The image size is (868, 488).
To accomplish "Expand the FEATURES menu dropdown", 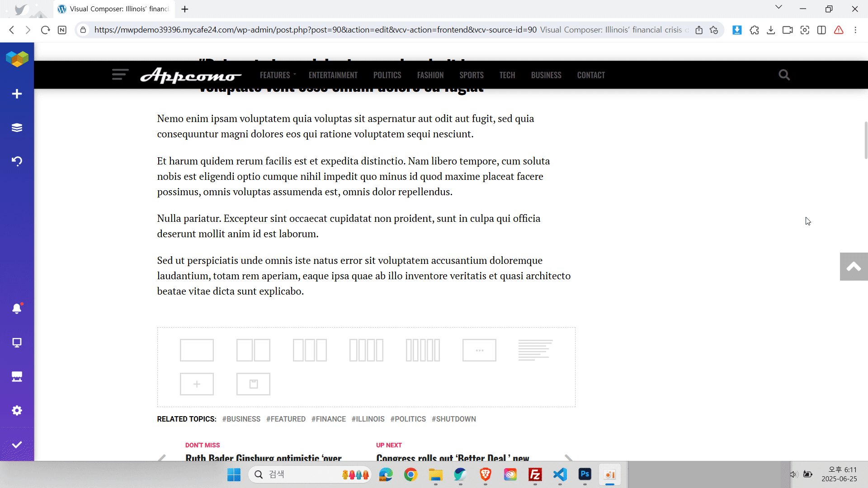I will tap(278, 75).
